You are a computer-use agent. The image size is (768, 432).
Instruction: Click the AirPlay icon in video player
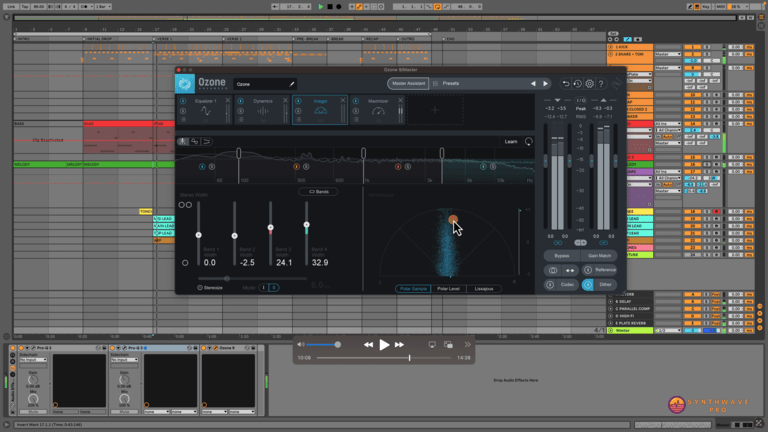click(432, 345)
